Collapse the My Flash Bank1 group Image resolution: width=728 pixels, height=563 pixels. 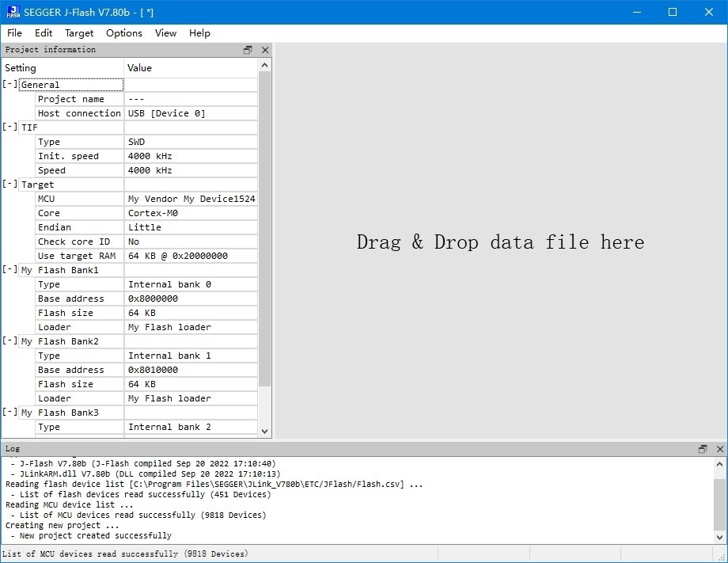[9, 270]
